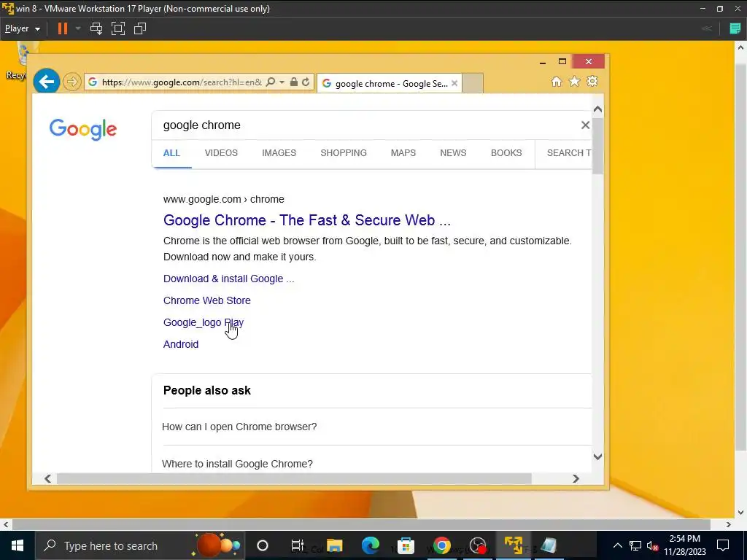Close the google chrome - Google Search tab

pos(454,83)
